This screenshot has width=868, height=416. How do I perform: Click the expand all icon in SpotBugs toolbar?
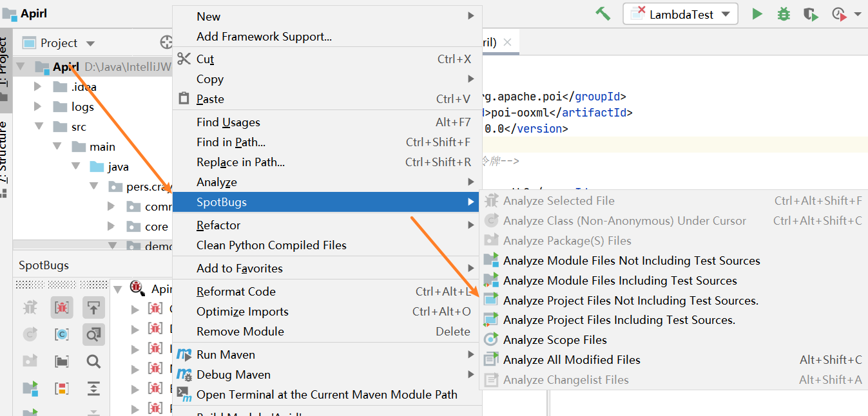(x=93, y=388)
